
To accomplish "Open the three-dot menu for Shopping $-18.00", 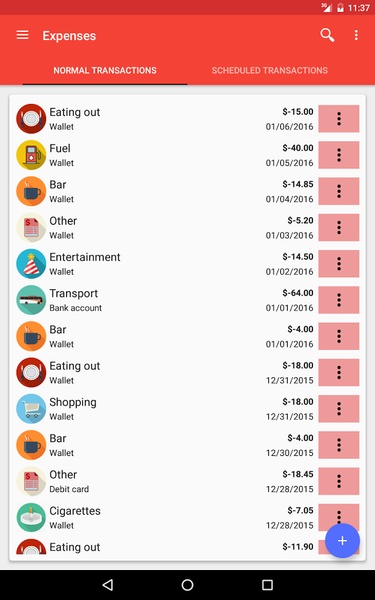I will pos(339,409).
